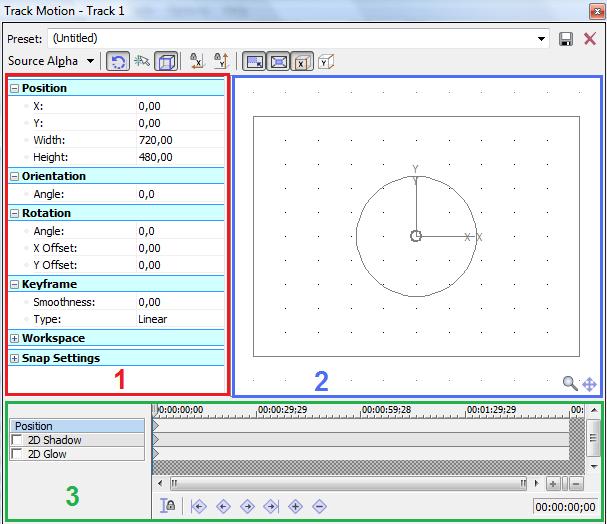Viewport: 607px width, 524px height.
Task: Toggle the Enable Snapping to Grid icon
Action: point(142,61)
